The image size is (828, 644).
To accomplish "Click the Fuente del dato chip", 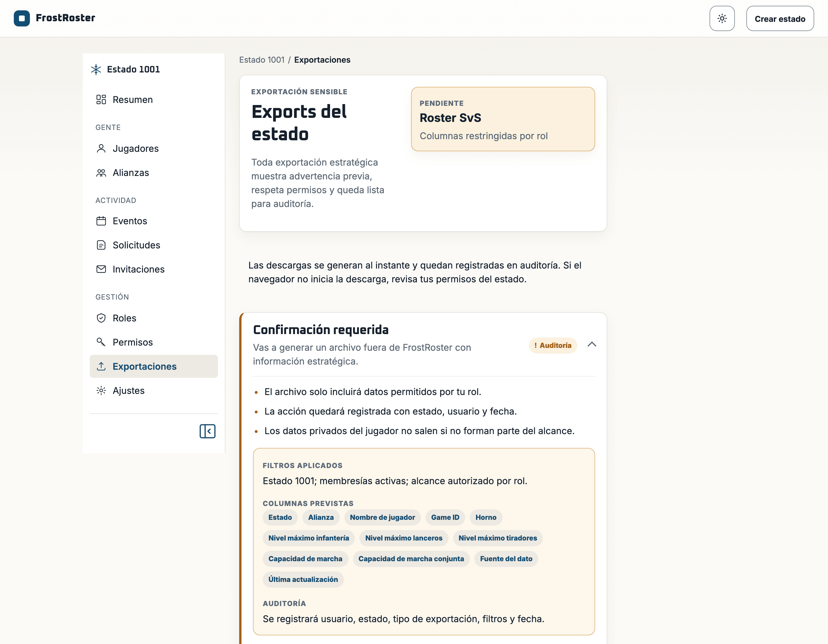I will (506, 559).
